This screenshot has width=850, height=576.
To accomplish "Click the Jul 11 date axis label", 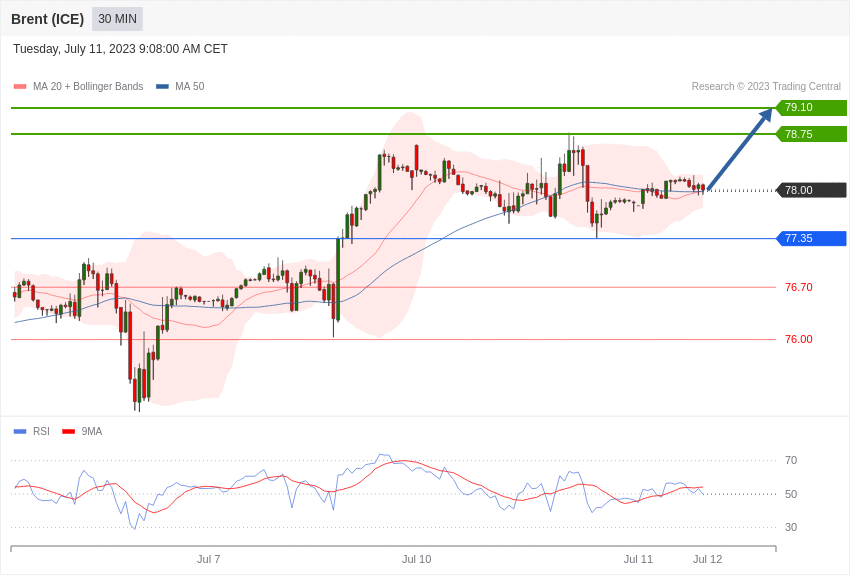I will [x=638, y=559].
